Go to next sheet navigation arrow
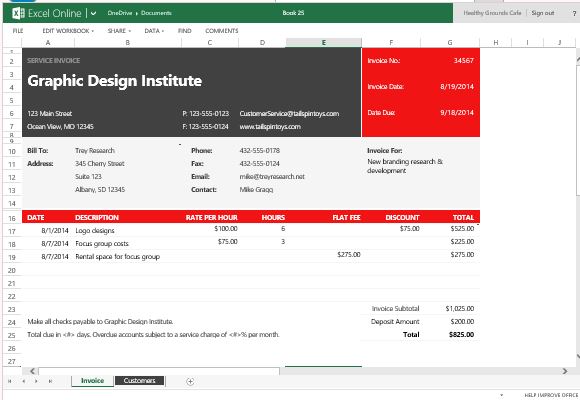580x400 pixels. click(x=36, y=381)
